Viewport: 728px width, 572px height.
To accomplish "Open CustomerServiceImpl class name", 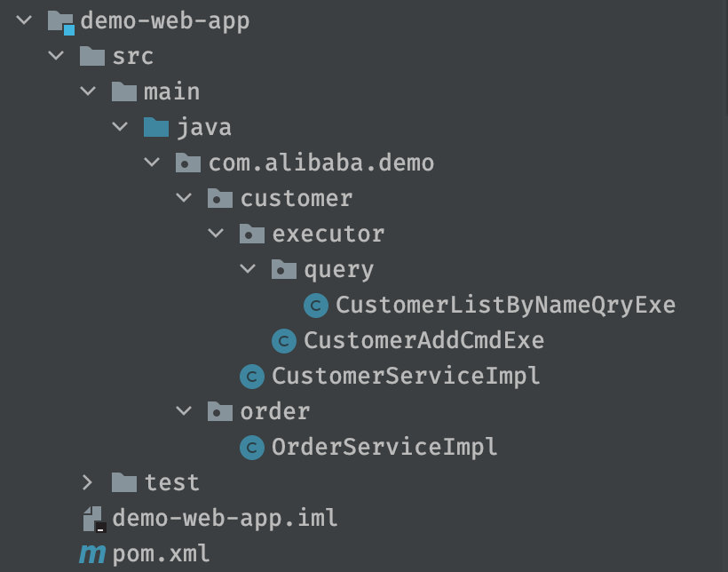I will 406,377.
